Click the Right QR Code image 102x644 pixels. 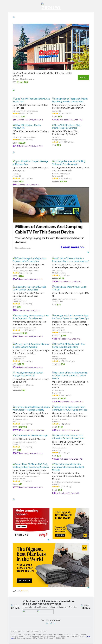(x=86, y=607)
